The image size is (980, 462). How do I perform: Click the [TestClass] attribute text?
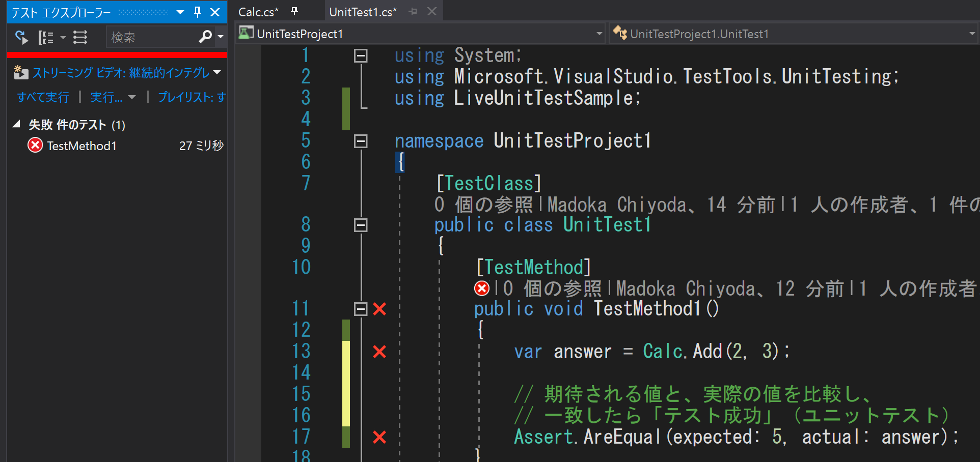click(x=489, y=183)
